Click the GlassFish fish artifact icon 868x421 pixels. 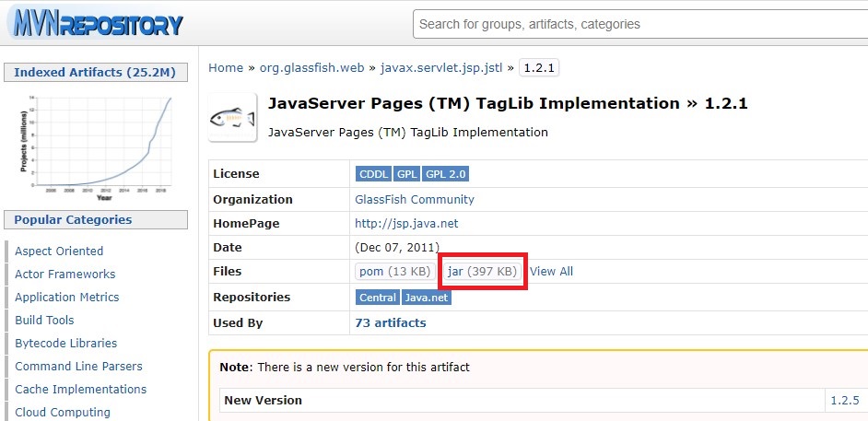point(232,117)
